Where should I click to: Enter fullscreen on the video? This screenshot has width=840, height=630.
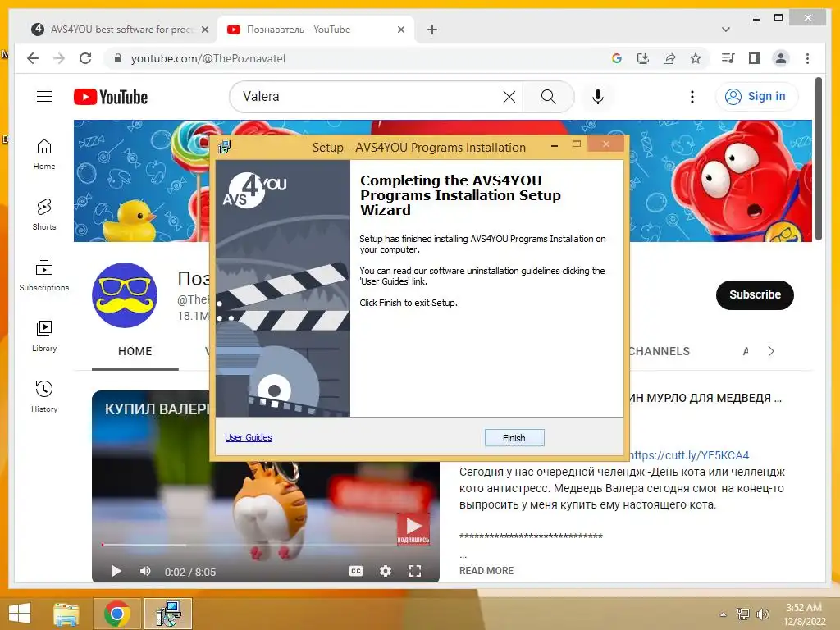point(414,572)
